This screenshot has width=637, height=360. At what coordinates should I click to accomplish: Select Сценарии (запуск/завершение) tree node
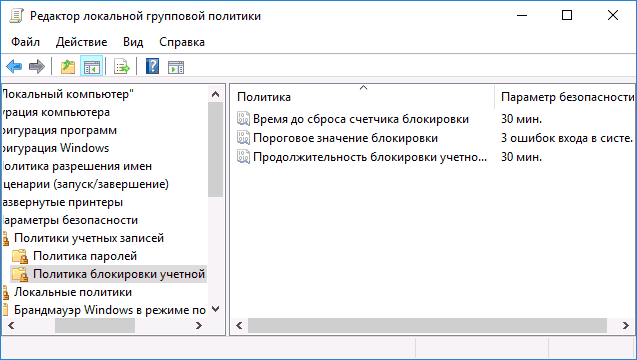click(x=85, y=184)
